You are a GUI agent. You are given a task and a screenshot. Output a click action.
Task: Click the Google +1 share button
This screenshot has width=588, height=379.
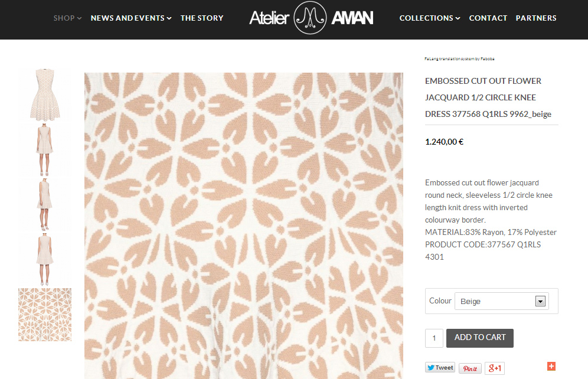[x=495, y=368]
